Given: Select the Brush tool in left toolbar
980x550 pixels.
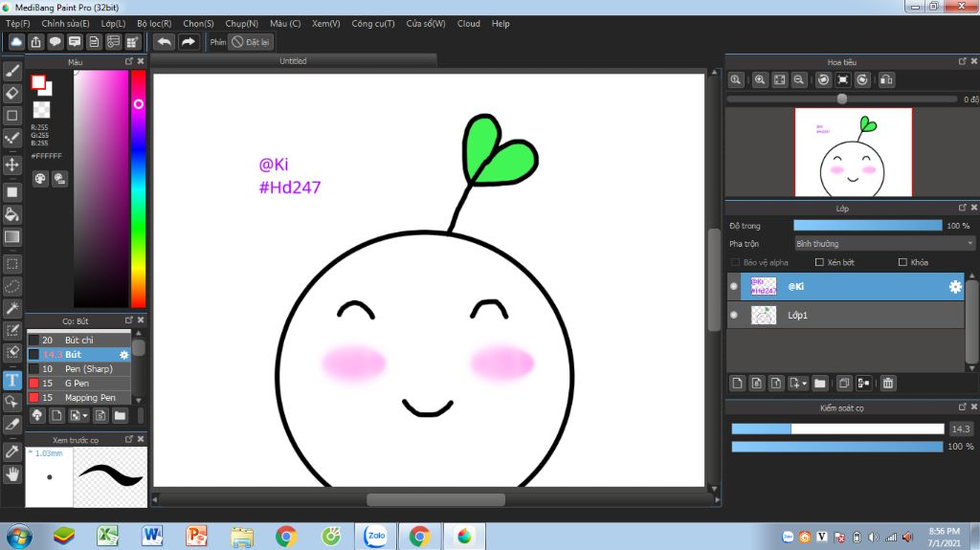Looking at the screenshot, I should click(11, 71).
